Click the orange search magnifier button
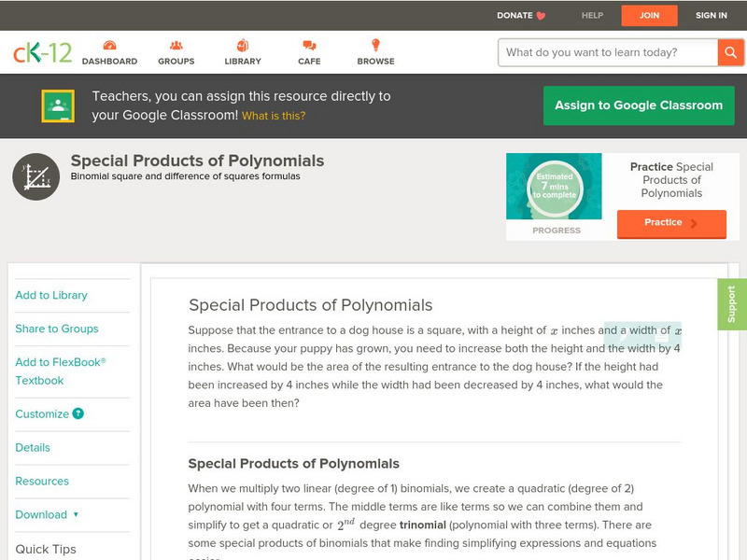 [x=730, y=52]
